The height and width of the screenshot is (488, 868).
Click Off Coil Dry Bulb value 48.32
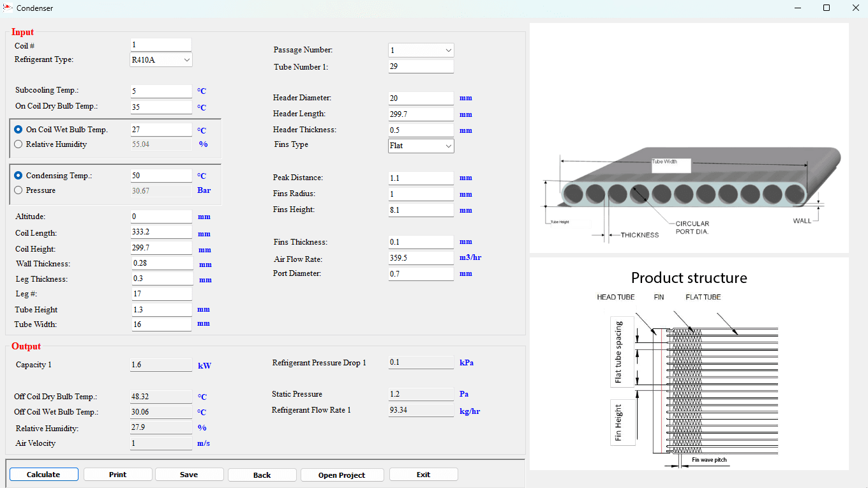[x=161, y=397]
